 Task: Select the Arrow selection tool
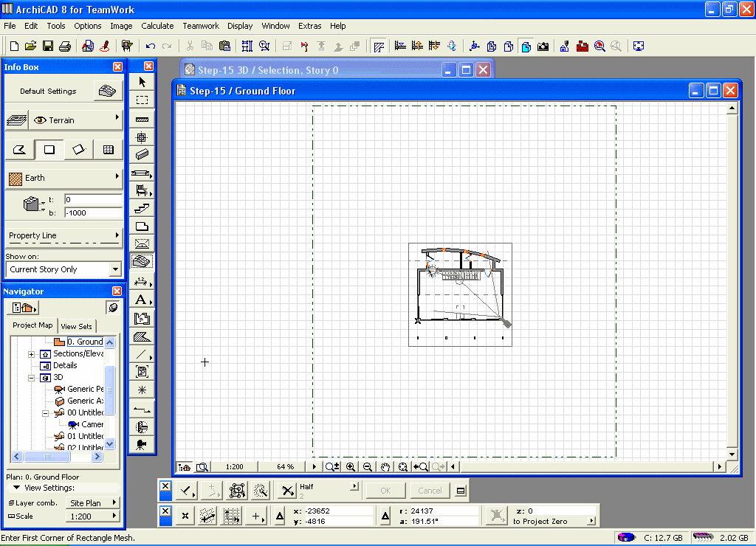click(142, 81)
